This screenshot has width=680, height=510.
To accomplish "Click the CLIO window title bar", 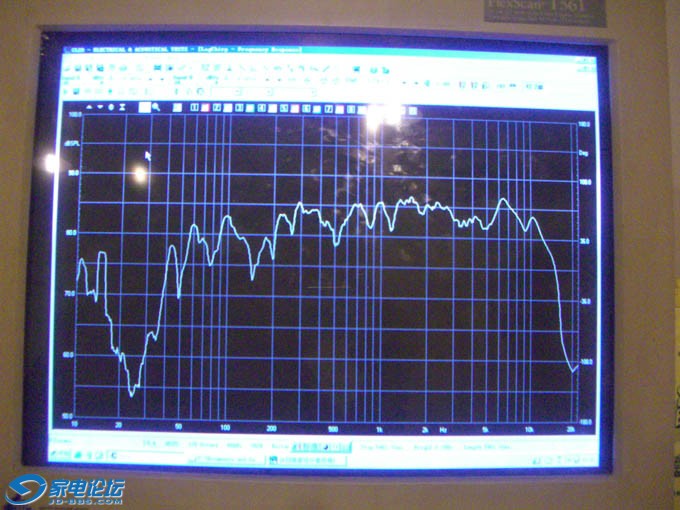I will (x=300, y=47).
